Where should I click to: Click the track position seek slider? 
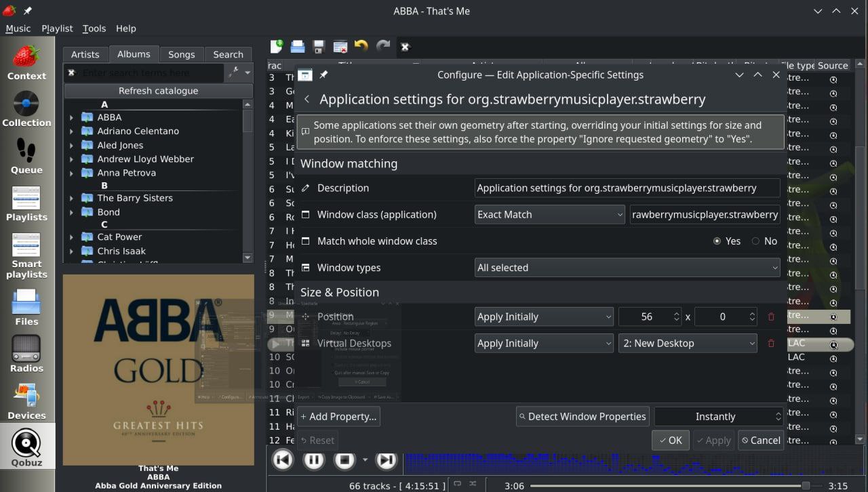click(x=668, y=486)
